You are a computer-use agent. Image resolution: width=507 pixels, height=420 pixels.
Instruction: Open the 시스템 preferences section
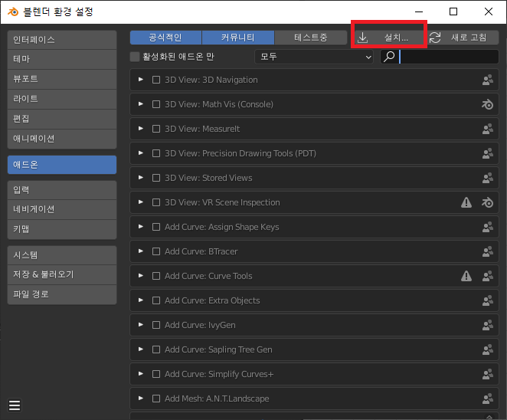62,255
